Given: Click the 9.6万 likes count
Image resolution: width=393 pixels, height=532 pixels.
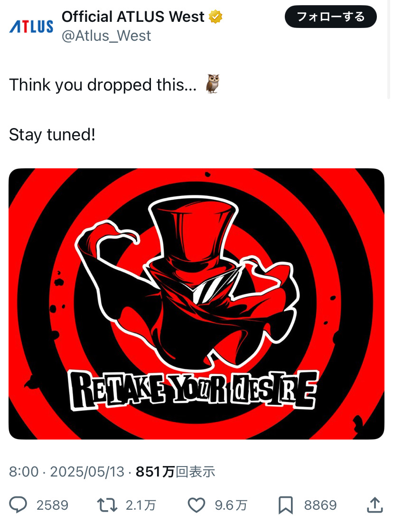Looking at the screenshot, I should (231, 505).
